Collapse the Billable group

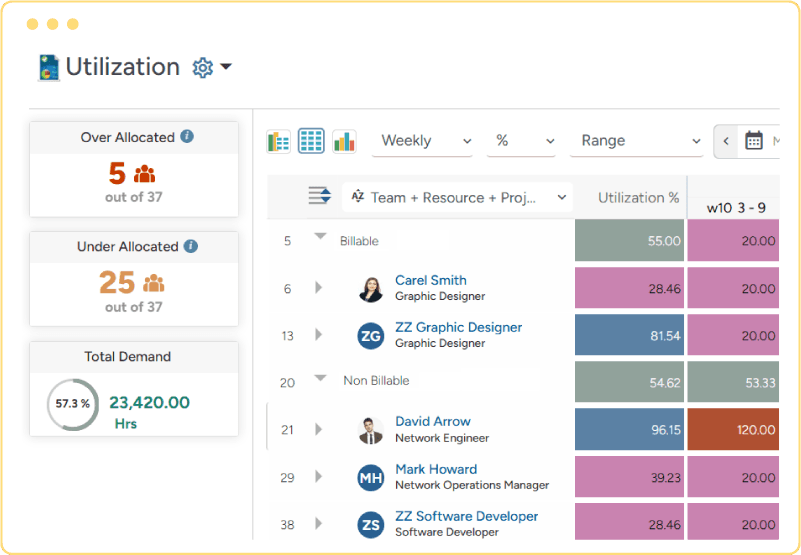pyautogui.click(x=320, y=237)
